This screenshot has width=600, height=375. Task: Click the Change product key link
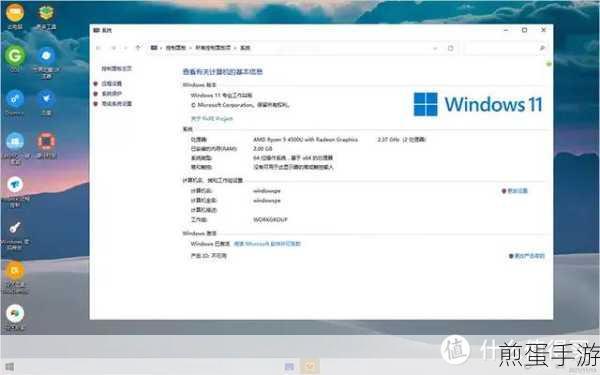click(x=529, y=256)
